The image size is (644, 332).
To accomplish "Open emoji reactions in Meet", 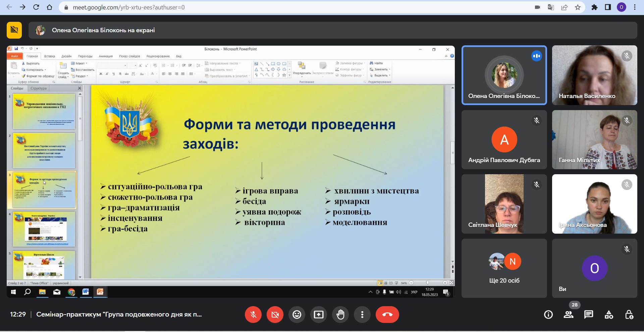I will tap(297, 315).
